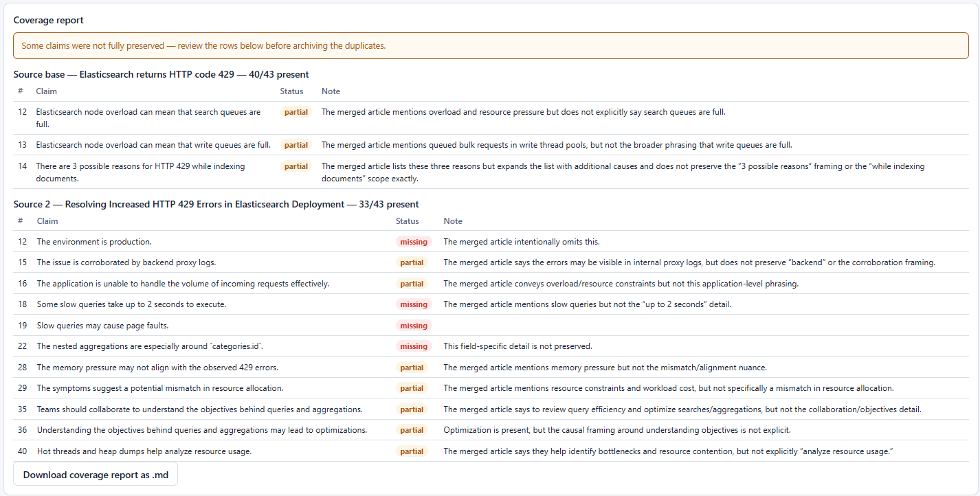Click Claim column header in Source 2 table
Screen dimensions: 980x496
(x=47, y=221)
